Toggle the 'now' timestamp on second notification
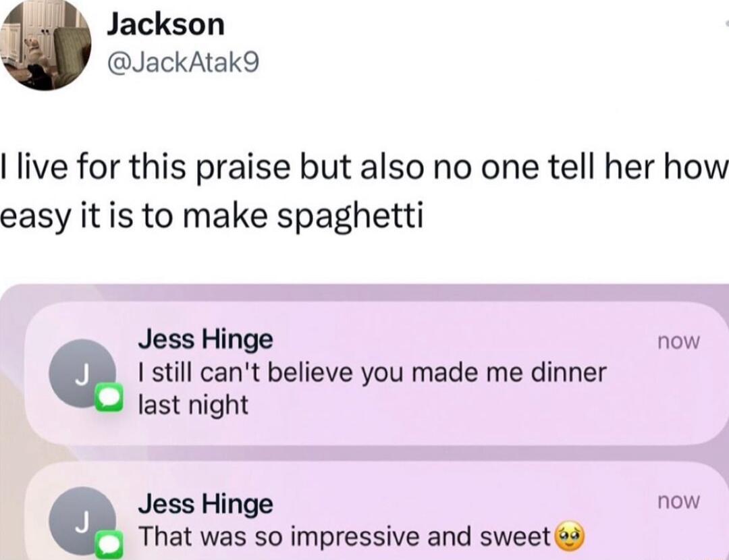 (x=678, y=501)
